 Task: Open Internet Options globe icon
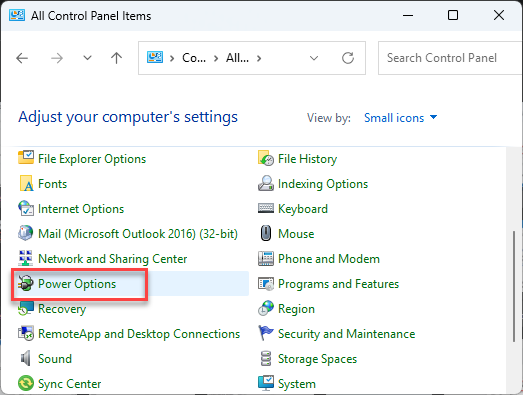(26, 209)
